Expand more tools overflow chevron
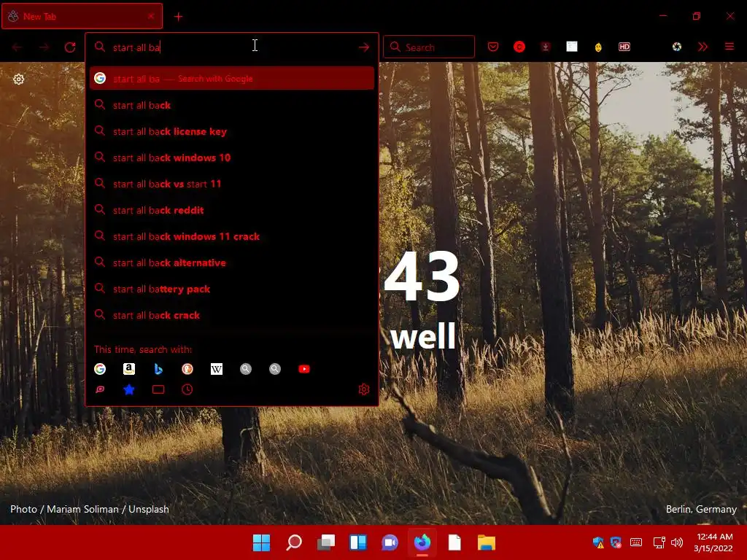747x560 pixels. 703,47
